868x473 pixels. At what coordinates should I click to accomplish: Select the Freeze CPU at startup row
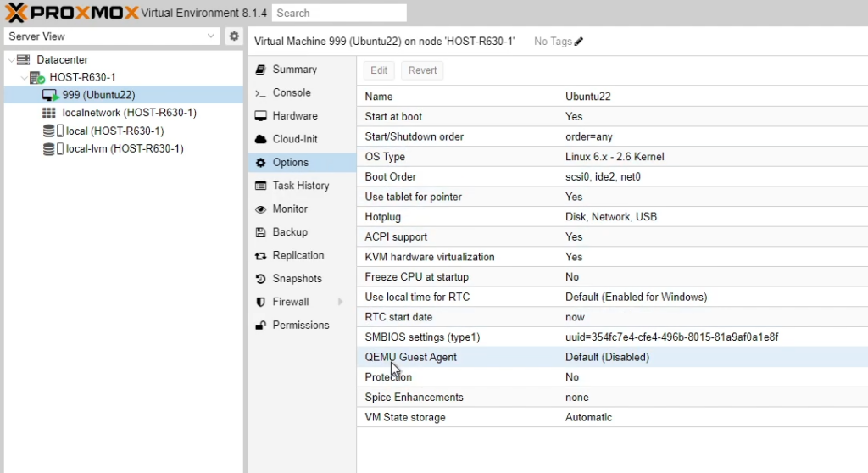pos(612,277)
